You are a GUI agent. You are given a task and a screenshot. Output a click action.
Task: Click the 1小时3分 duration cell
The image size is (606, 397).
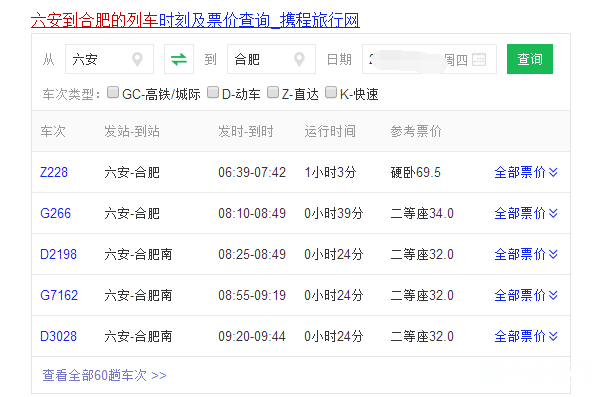tap(330, 172)
